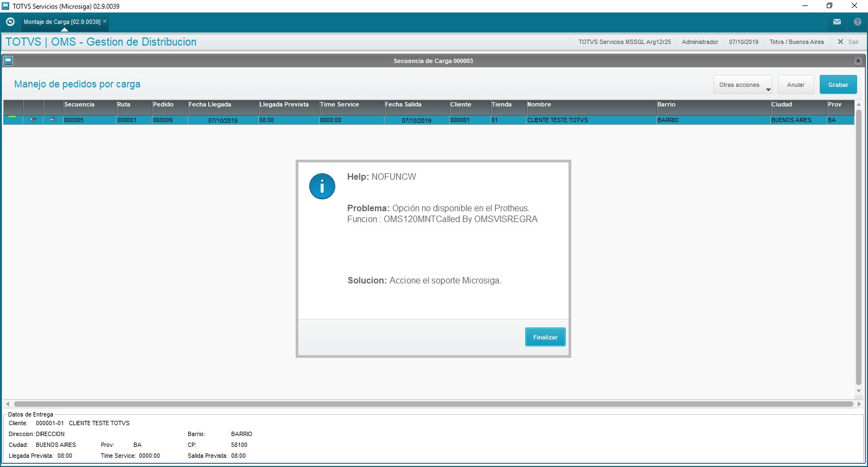Click the Direccion value DIRECCION
The image size is (868, 467).
[x=50, y=434]
